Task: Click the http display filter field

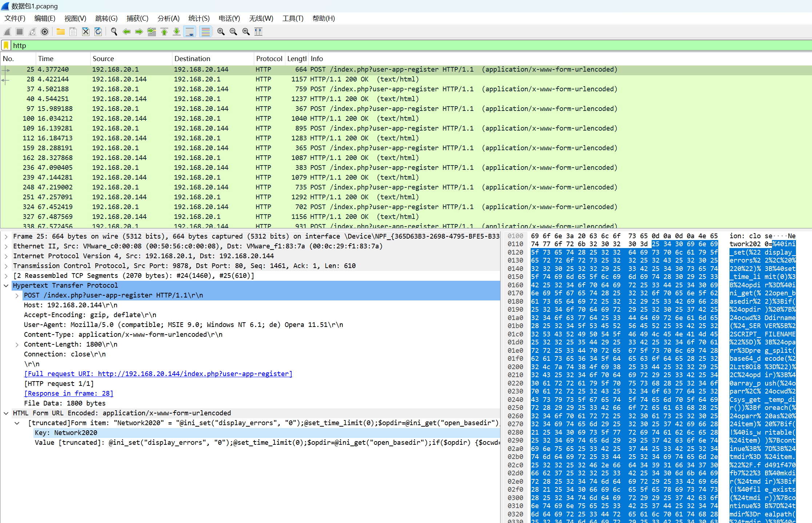Action: point(411,45)
